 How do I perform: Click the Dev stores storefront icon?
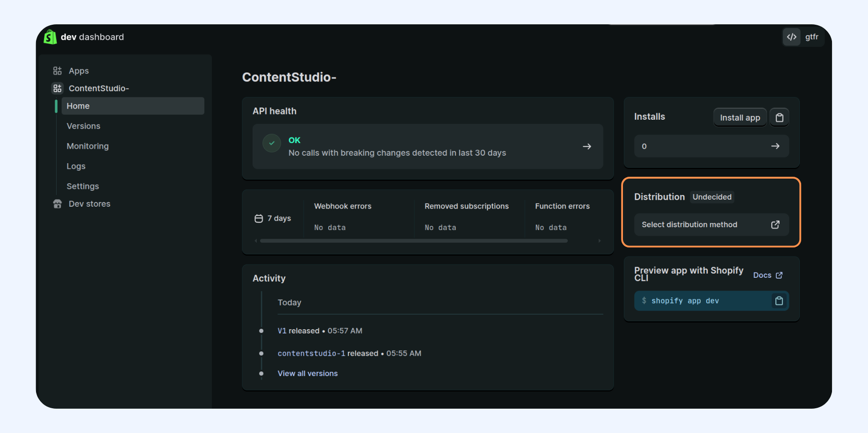(x=58, y=204)
